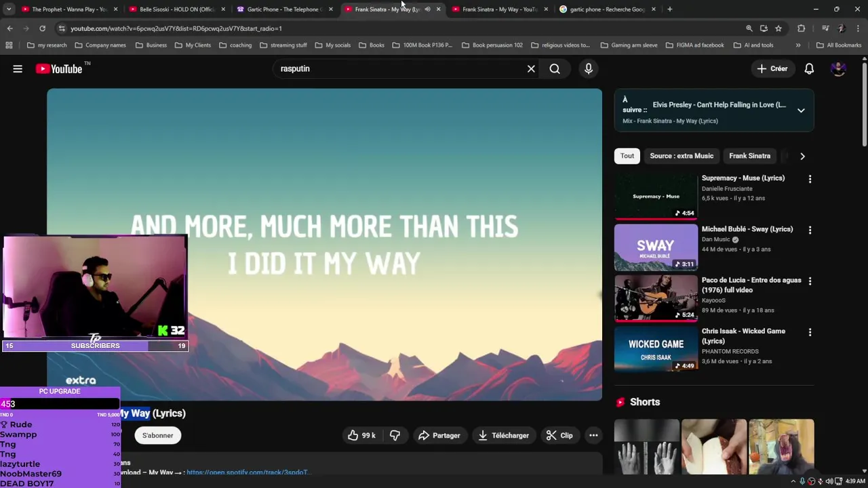Open new browser tab with plus
Screen dimensions: 868x488
(669, 9)
